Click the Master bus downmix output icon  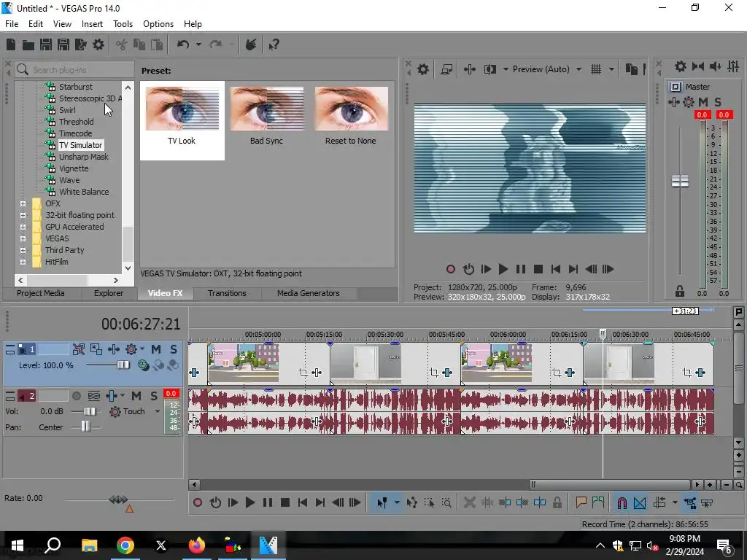(698, 66)
